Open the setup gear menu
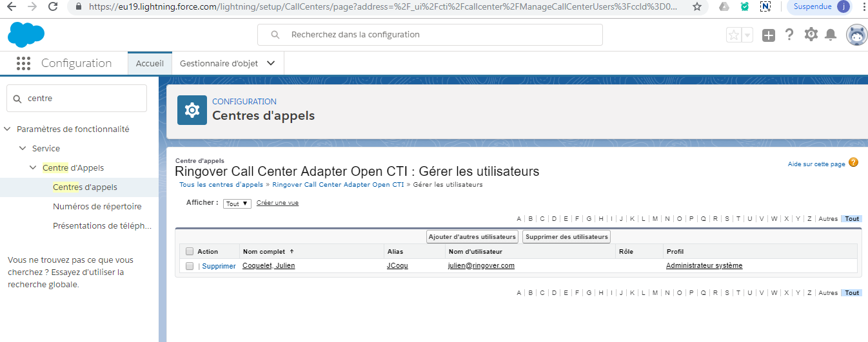This screenshot has height=342, width=868. [x=811, y=35]
